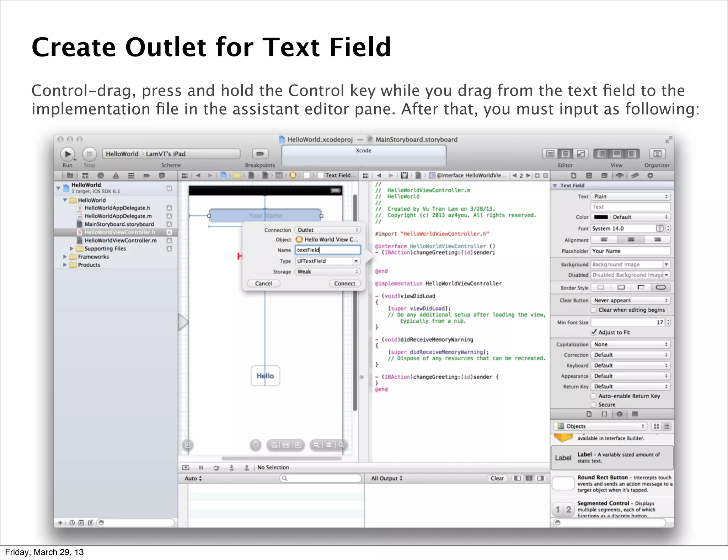The width and height of the screenshot is (728, 560).
Task: Open the Code Snippet library tab
Action: [x=604, y=414]
